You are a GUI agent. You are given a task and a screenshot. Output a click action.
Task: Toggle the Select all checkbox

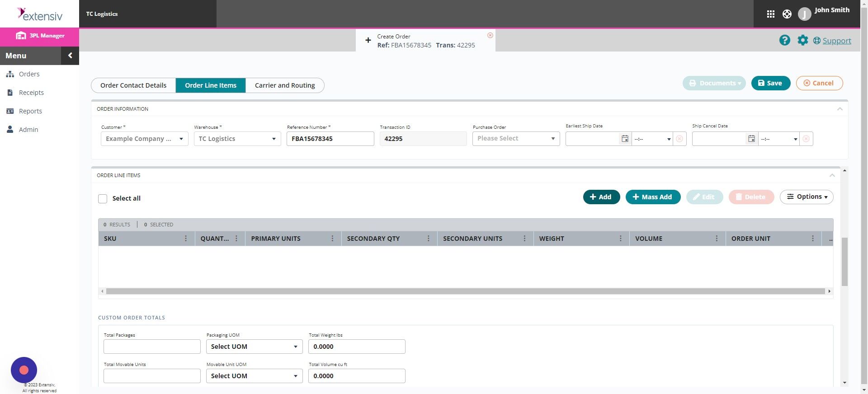(x=103, y=199)
